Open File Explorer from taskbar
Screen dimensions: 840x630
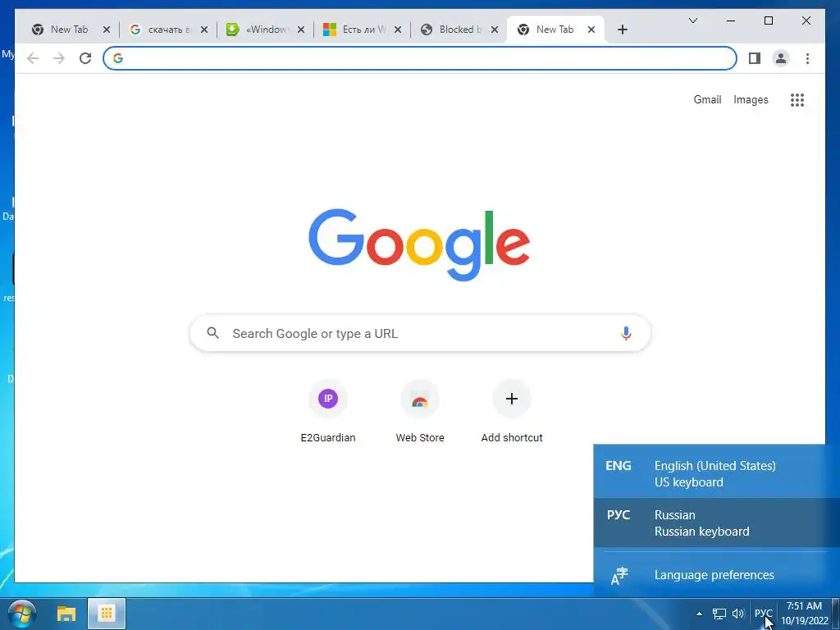point(66,614)
